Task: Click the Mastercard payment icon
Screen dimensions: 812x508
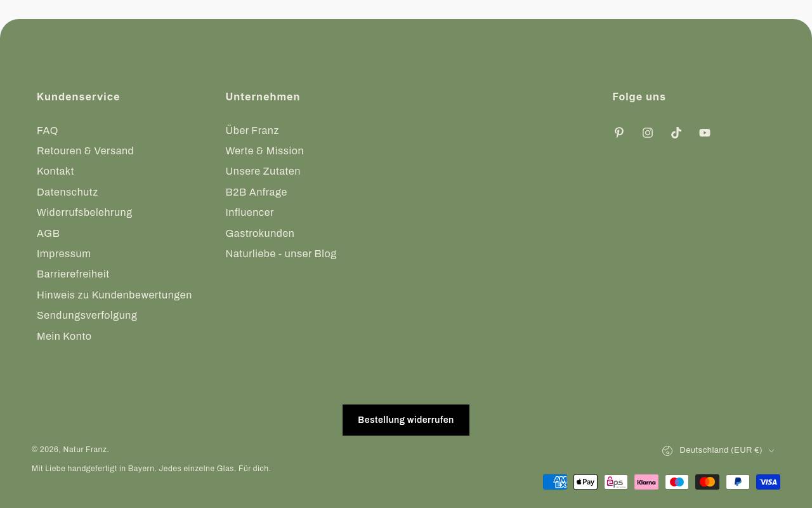Action: coord(707,482)
